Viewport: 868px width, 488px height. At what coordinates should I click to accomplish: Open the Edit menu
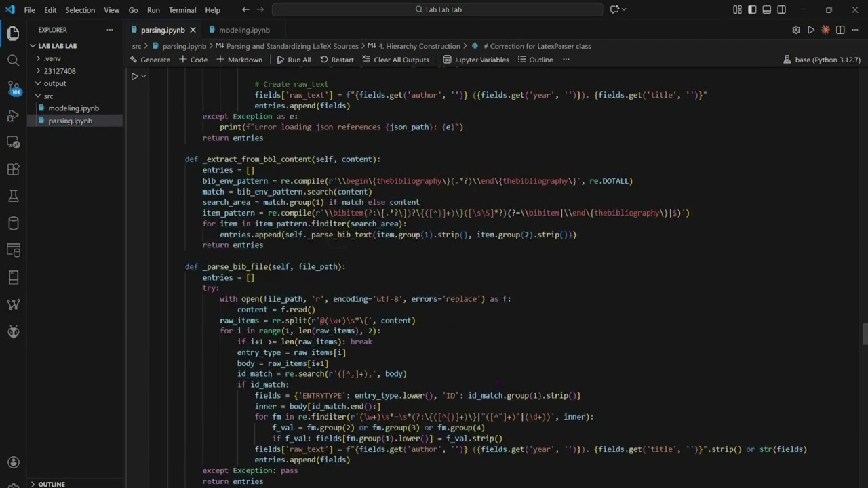pos(51,10)
